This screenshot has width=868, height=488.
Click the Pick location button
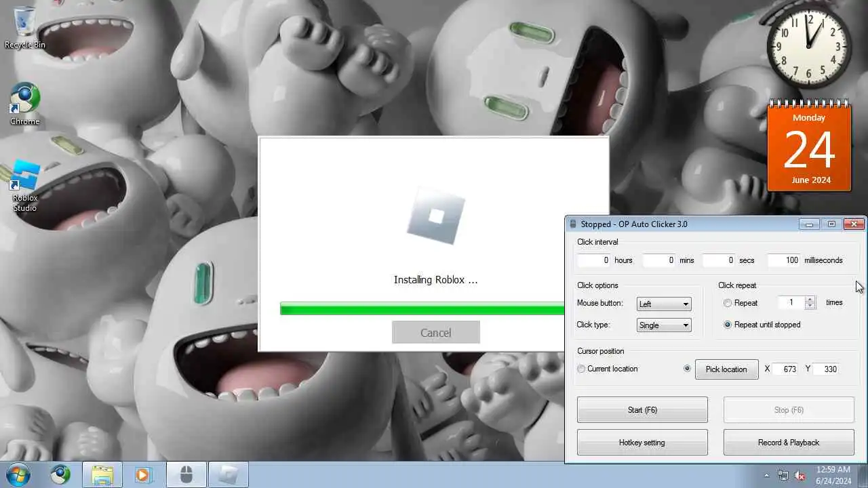[x=726, y=369]
